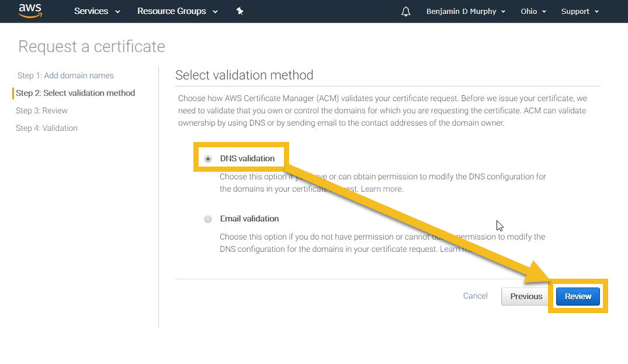
Task: Open Learn more link under DNS validation
Action: tap(381, 189)
